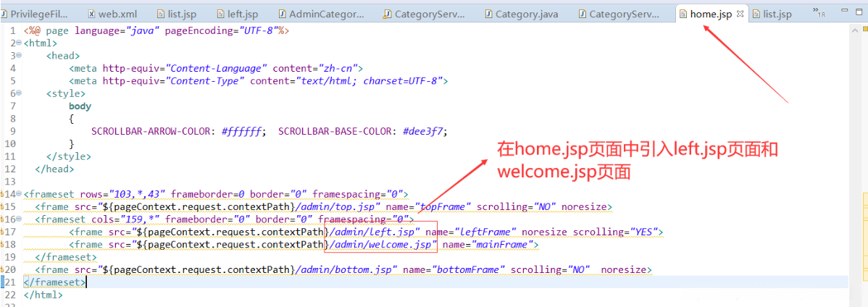Fold frameset cols block on line 16
The image size is (868, 307).
click(19, 219)
